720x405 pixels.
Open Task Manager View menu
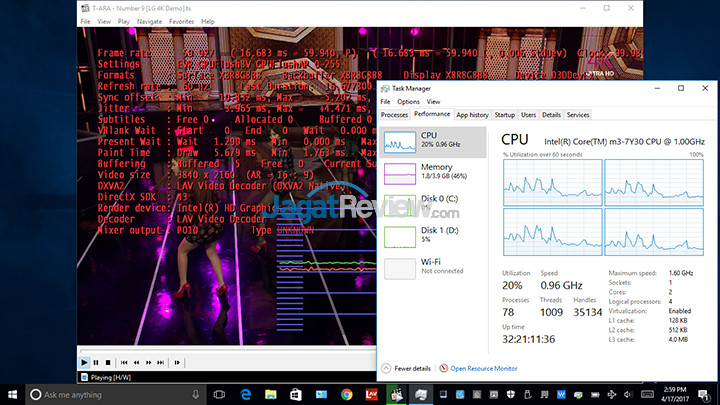(433, 101)
